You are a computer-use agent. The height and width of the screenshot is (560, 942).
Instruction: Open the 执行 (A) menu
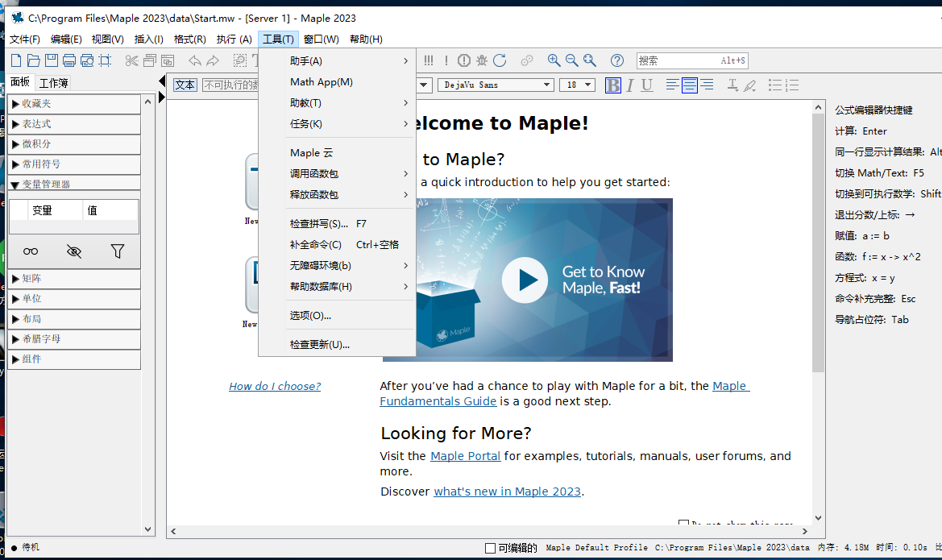[234, 39]
